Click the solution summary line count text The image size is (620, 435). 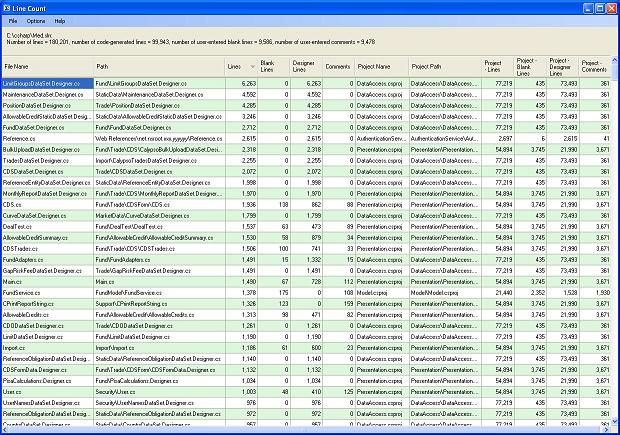tap(191, 42)
